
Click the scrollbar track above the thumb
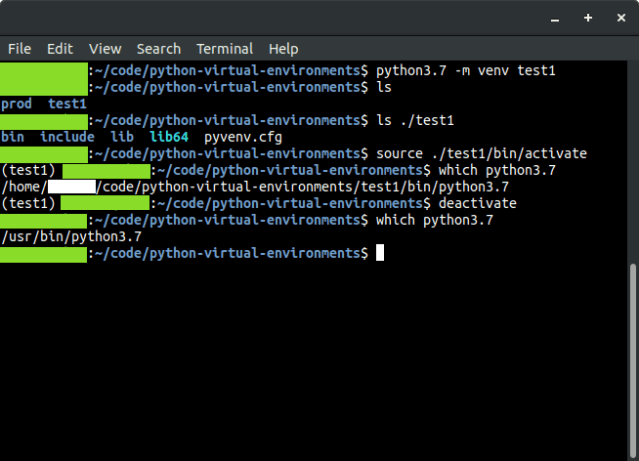point(632,160)
